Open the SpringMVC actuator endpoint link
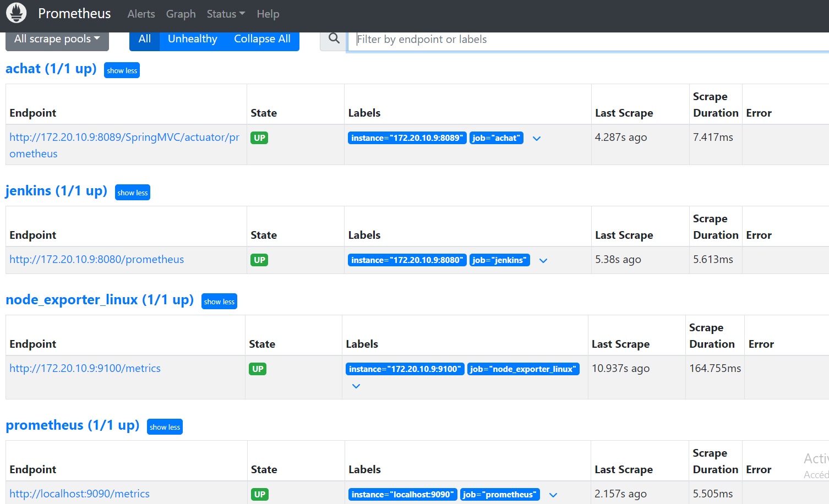 pos(125,145)
